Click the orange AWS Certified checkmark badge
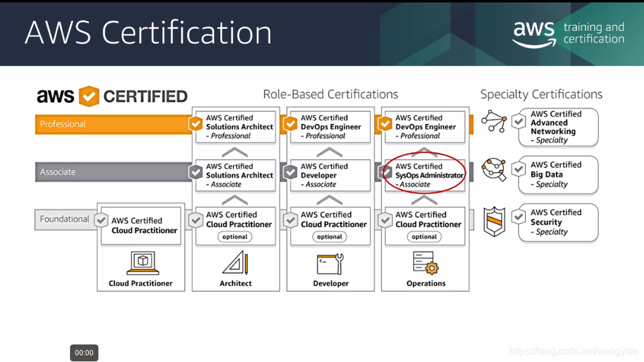Viewport: 644px width, 362px height. [89, 96]
